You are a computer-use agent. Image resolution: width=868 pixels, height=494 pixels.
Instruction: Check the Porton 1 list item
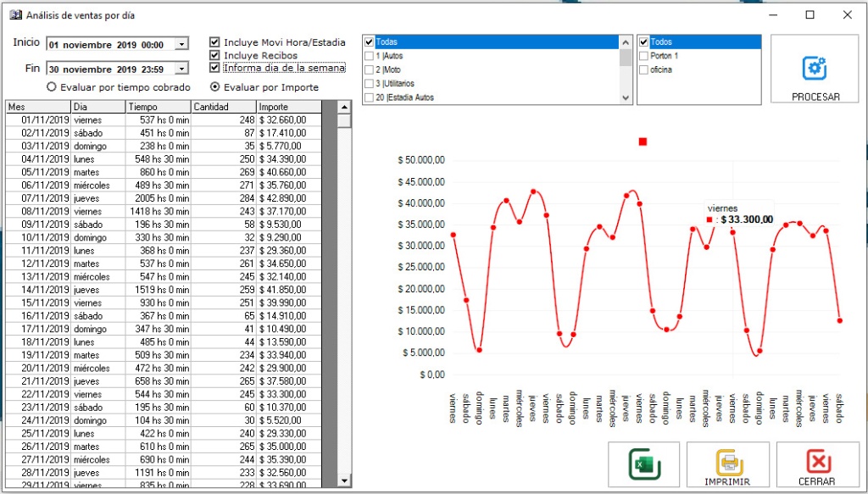(643, 56)
